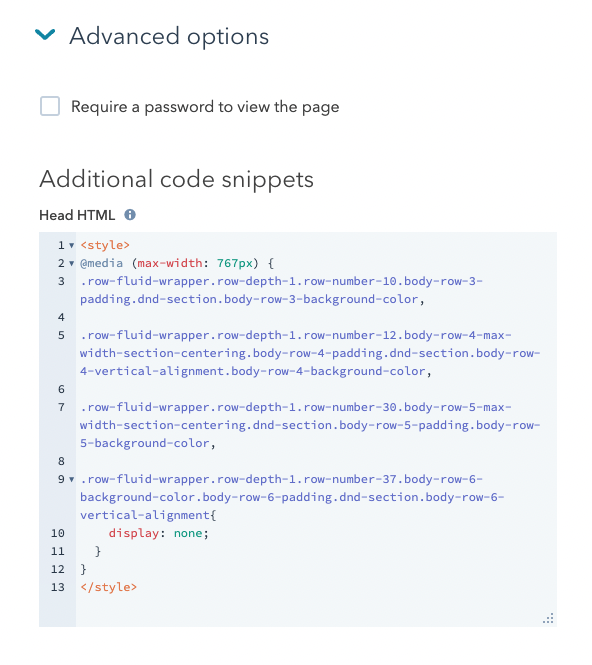Enable Require a password checkbox
Viewport: 592px width, 665px height.
tap(50, 106)
